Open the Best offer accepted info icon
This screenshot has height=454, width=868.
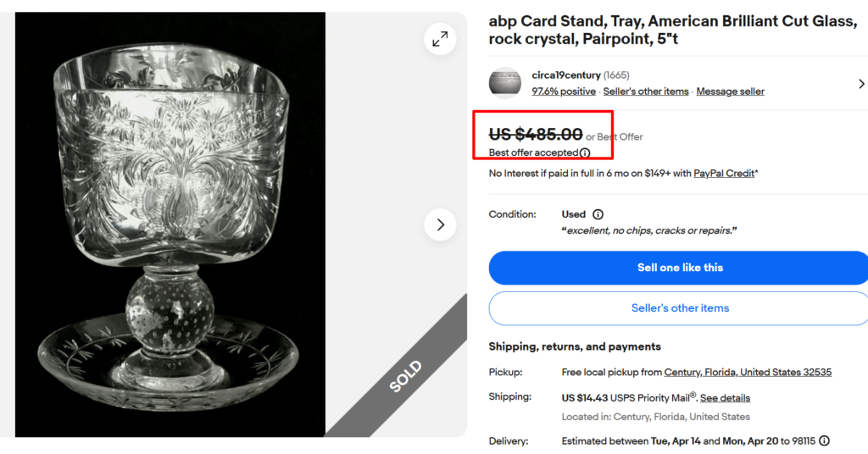point(585,153)
